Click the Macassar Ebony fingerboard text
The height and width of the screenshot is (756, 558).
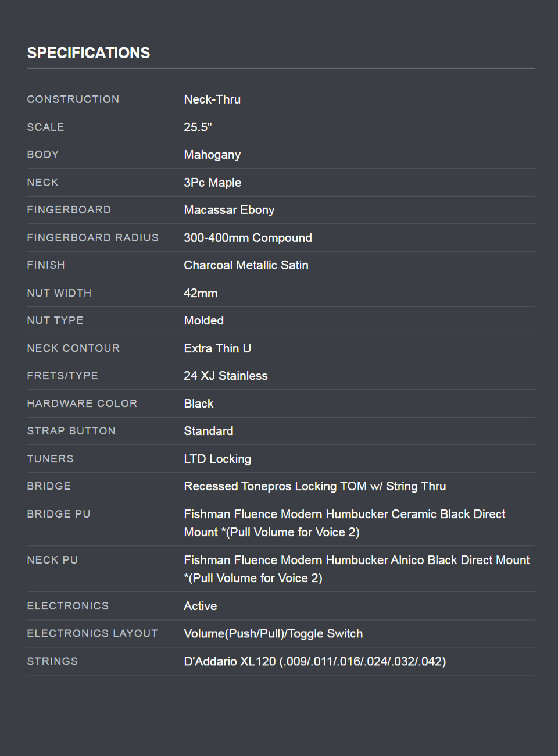[229, 210]
